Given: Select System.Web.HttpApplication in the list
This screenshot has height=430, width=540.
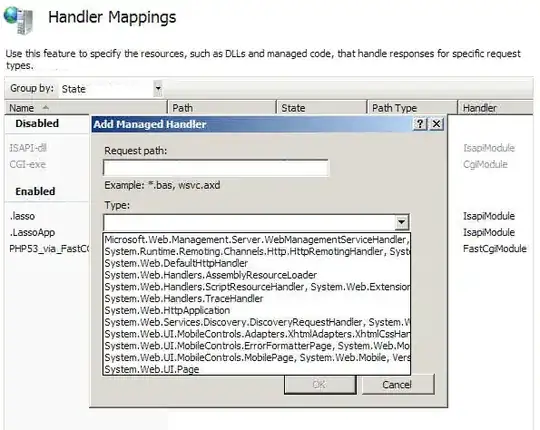Looking at the screenshot, I should [257, 311].
